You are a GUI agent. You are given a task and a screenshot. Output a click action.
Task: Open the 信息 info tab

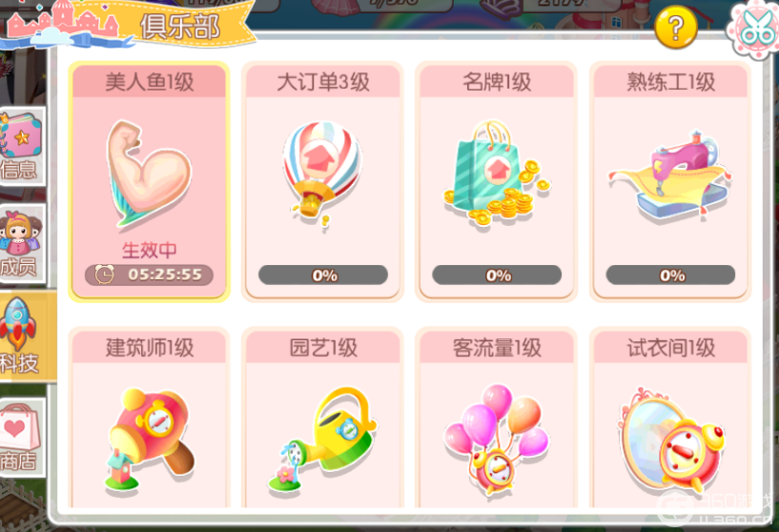[22, 147]
